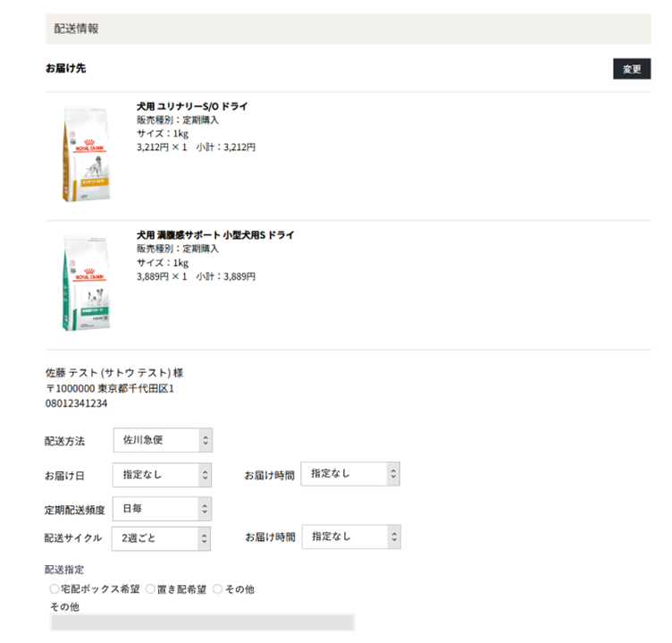Image resolution: width=672 pixels, height=643 pixels.
Task: Expand the 定期配送頻度 dropdown showing 日毎
Action: click(x=163, y=509)
